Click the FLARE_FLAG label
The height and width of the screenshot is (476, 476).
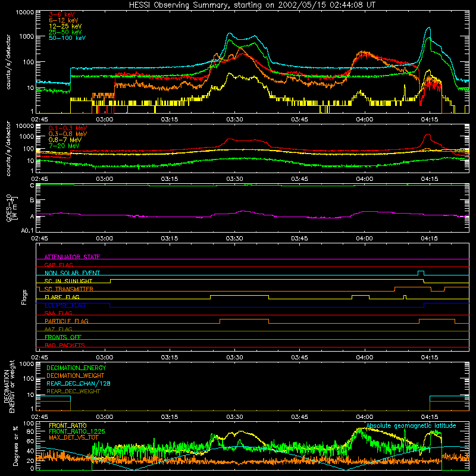point(62,297)
